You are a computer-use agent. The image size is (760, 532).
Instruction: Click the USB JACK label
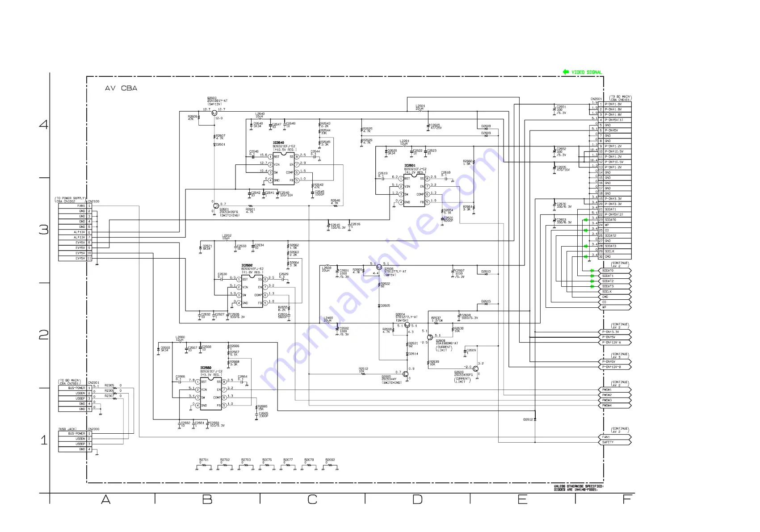click(67, 429)
